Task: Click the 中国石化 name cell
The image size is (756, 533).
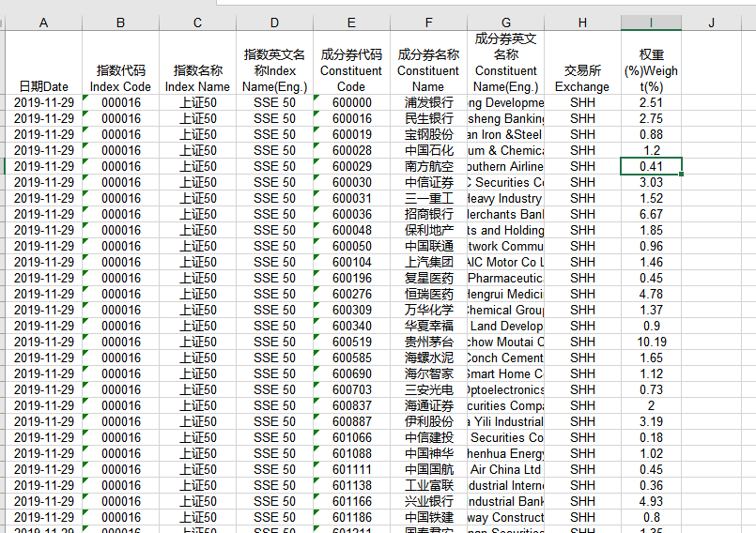Action: (428, 150)
